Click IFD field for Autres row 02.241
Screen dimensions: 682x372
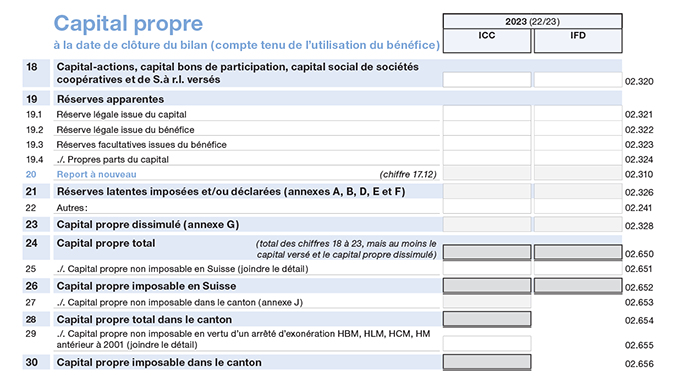point(578,207)
